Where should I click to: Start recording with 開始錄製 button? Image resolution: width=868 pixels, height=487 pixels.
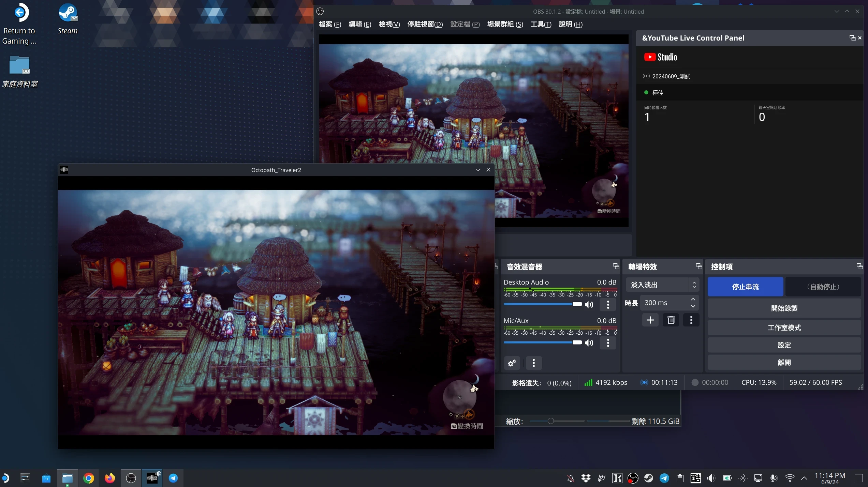point(784,308)
